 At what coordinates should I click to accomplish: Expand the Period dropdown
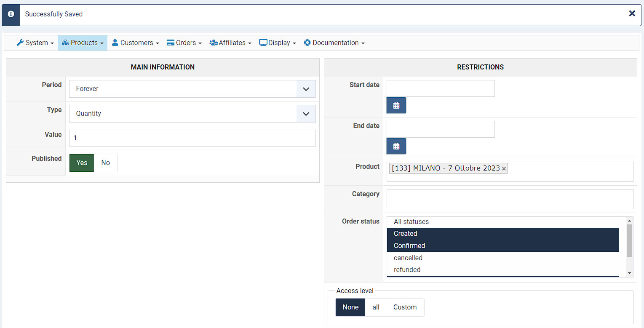point(306,89)
